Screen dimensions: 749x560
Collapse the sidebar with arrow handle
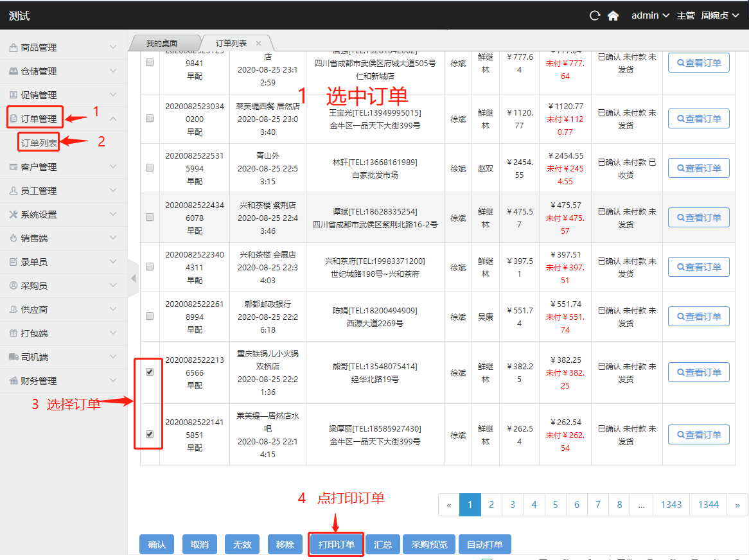134,278
